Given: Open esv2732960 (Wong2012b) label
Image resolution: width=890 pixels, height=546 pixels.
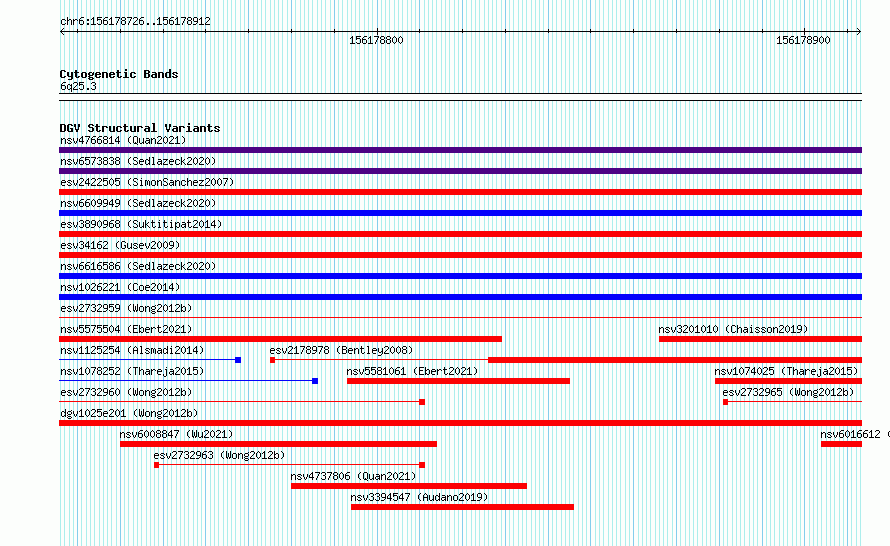Looking at the screenshot, I should pos(126,392).
